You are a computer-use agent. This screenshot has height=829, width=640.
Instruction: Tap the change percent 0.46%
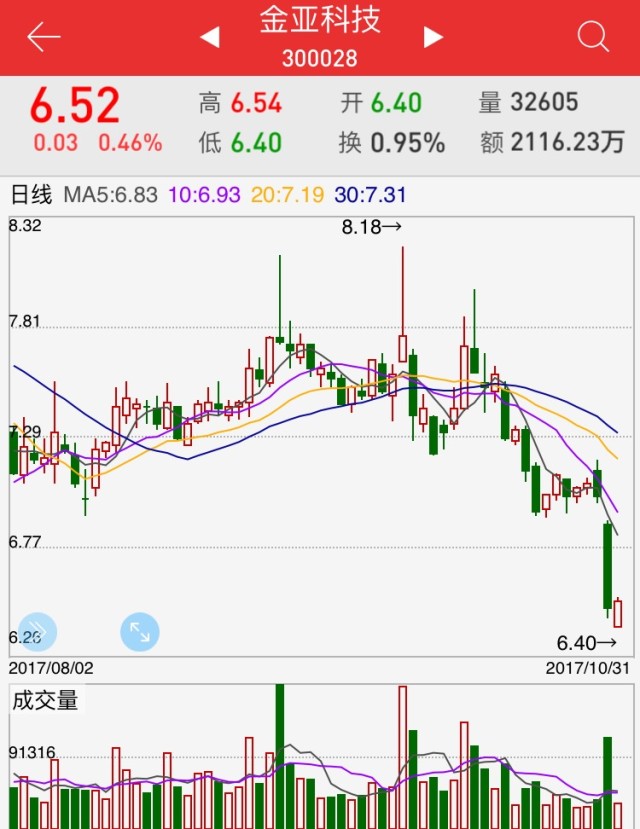click(130, 143)
